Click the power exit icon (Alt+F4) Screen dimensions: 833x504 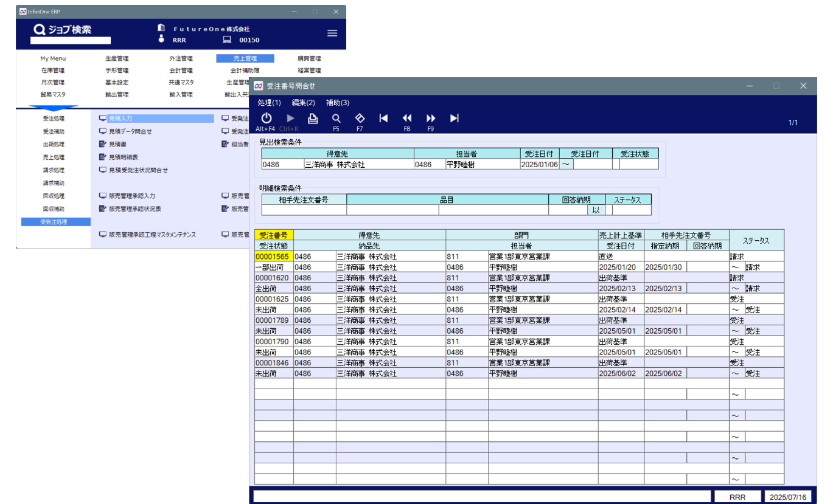266,119
